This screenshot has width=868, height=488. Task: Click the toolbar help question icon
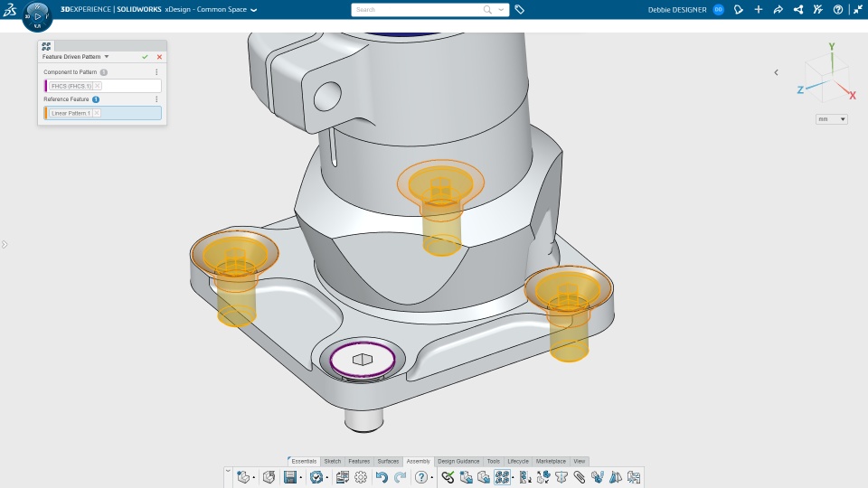(421, 477)
